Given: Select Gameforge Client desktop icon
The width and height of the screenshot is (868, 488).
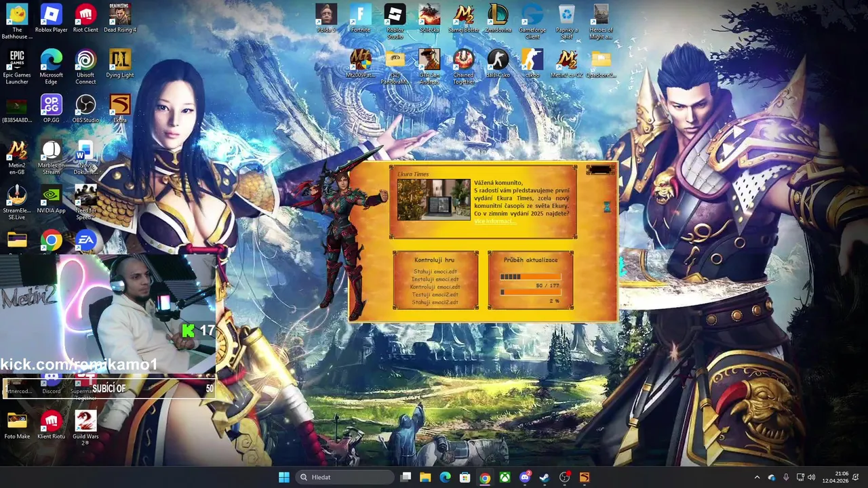Looking at the screenshot, I should pyautogui.click(x=532, y=21).
